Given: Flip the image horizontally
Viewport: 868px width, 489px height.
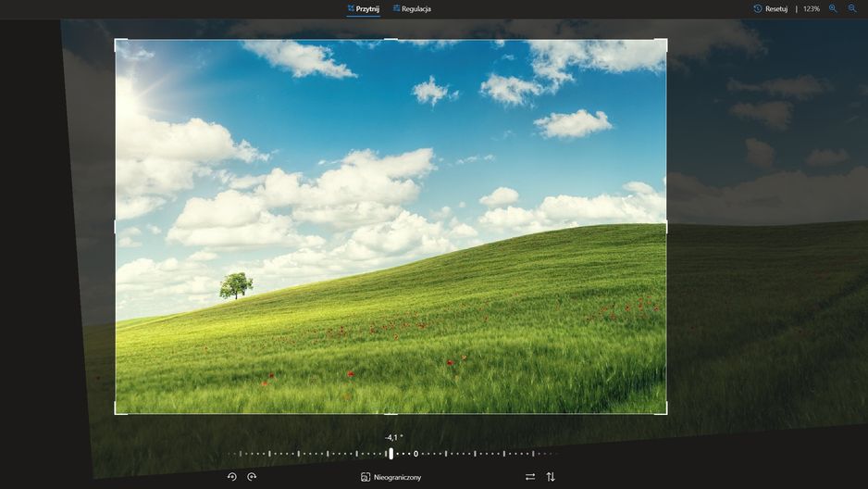Looking at the screenshot, I should coord(530,477).
